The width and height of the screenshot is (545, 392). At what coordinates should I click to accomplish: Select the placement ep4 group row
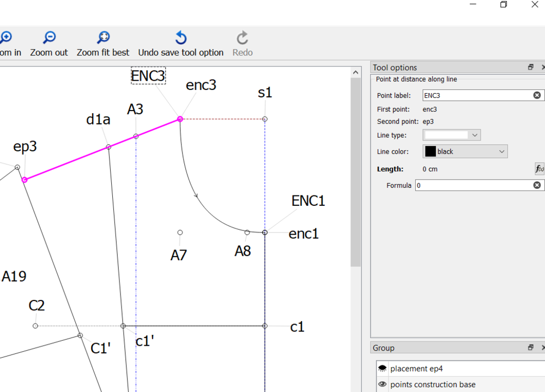pos(461,368)
